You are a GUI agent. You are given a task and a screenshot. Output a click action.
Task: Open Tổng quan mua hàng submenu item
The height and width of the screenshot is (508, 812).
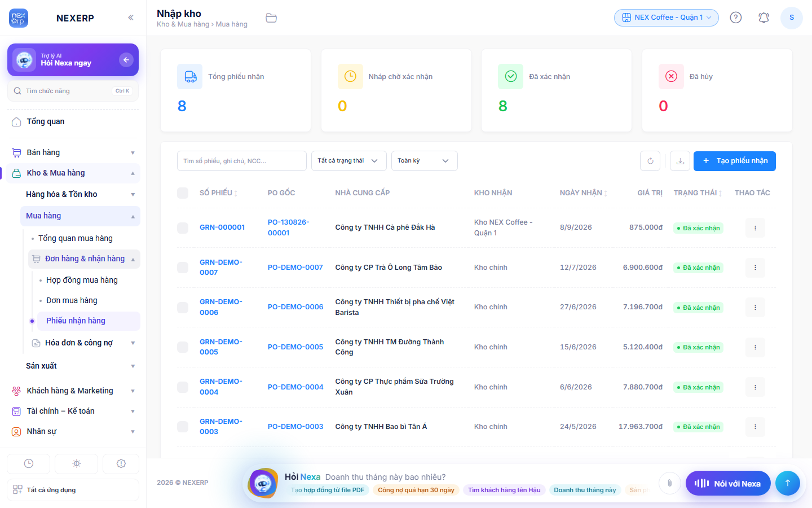[76, 238]
